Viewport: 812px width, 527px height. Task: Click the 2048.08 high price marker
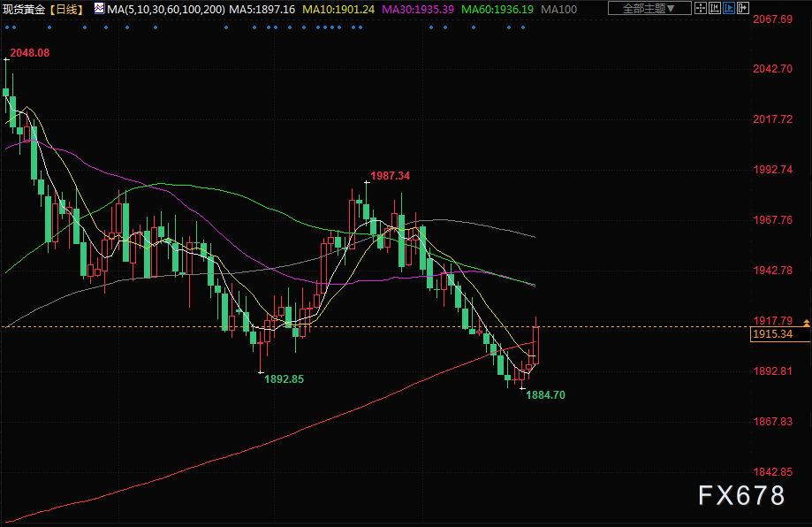coord(30,53)
